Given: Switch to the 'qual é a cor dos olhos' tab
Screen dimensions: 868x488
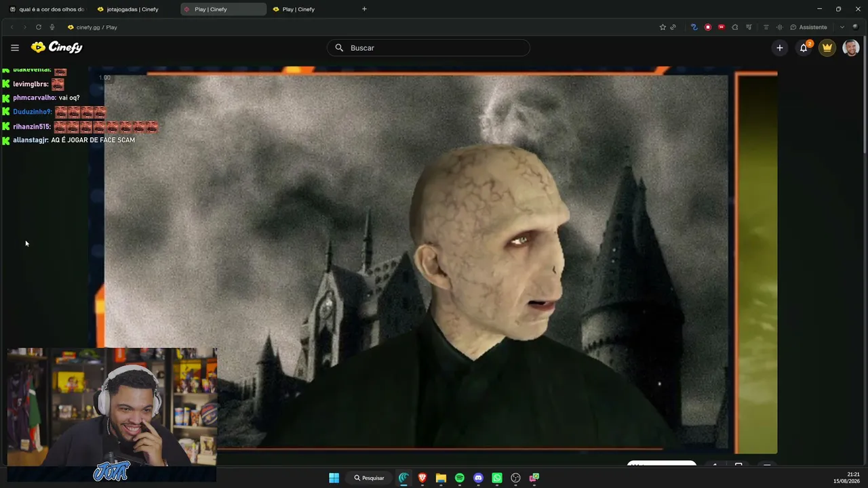Looking at the screenshot, I should [47, 9].
